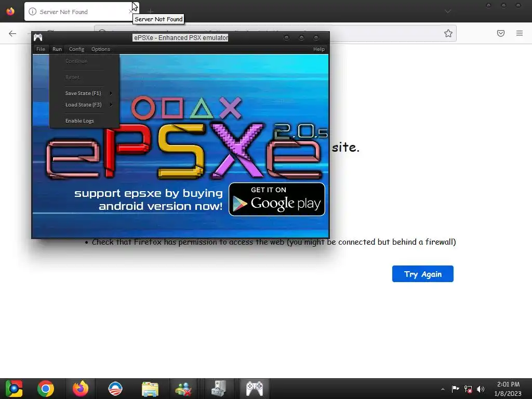Click the Get it on Google Play badge
532x399 pixels.
[277, 199]
